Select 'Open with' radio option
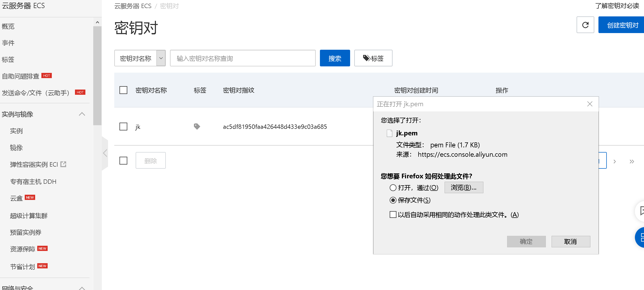The image size is (644, 290). 393,187
